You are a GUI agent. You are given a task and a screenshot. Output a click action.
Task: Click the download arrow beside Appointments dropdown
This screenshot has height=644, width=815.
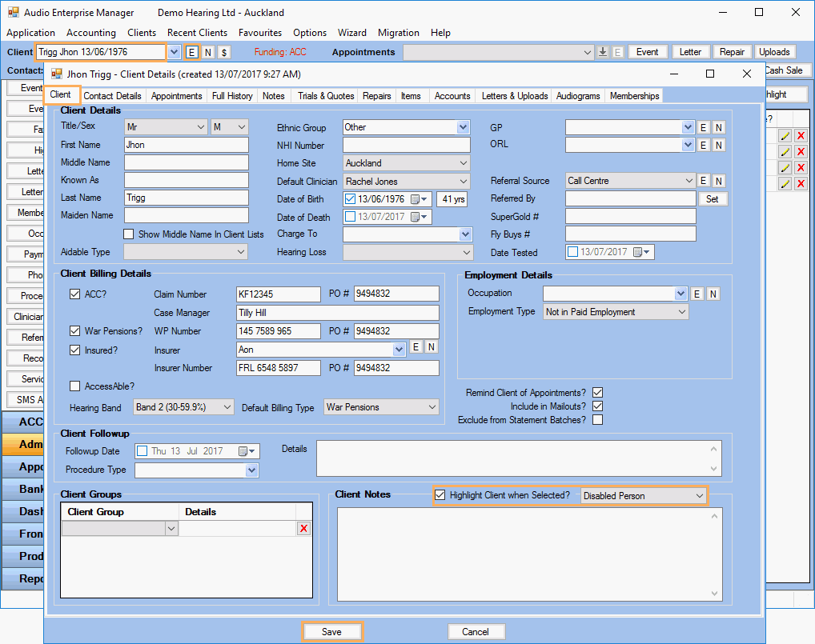pyautogui.click(x=603, y=52)
